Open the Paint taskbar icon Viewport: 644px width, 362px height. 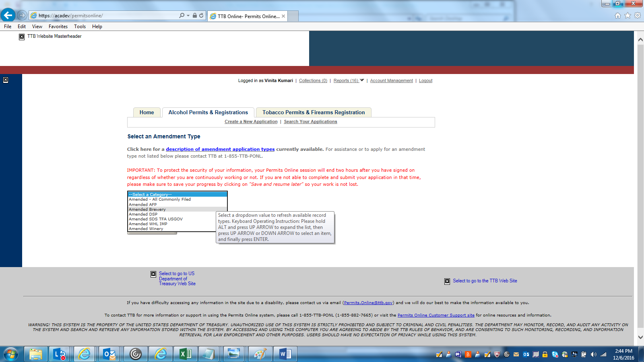(x=260, y=354)
